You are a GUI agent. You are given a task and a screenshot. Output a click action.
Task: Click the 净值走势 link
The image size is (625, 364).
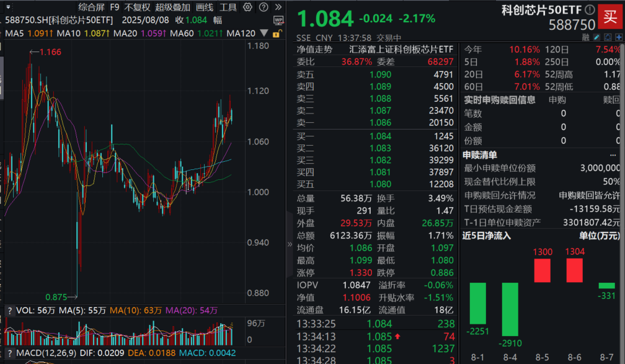coord(314,47)
